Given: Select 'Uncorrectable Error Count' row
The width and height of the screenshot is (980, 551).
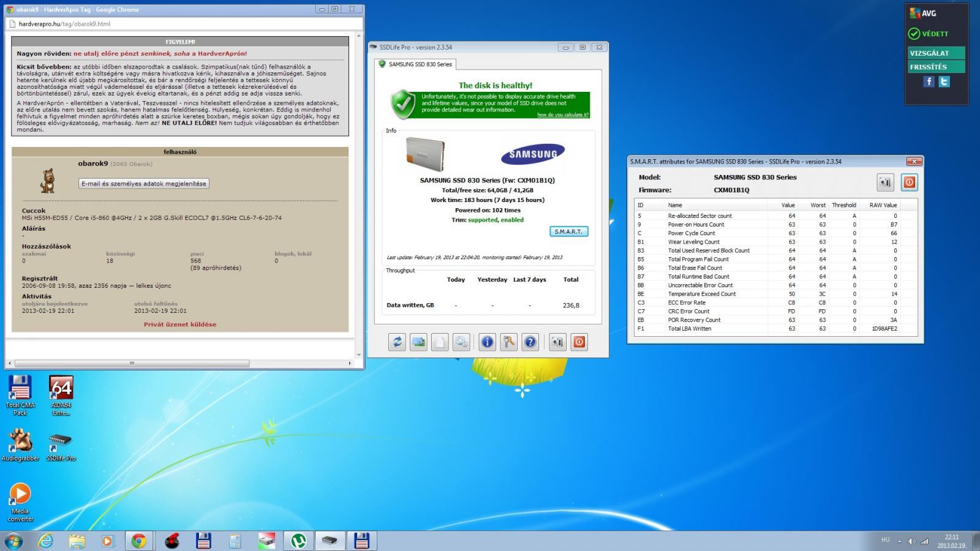Looking at the screenshot, I should pyautogui.click(x=775, y=285).
